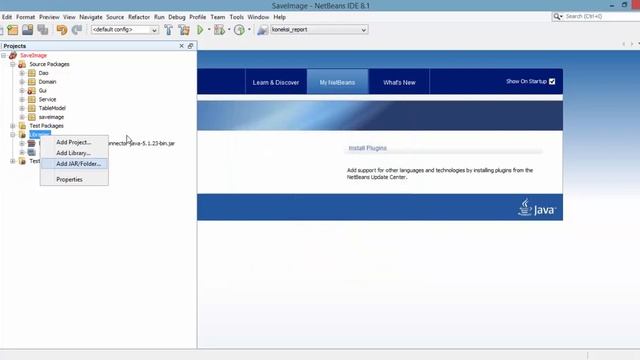Open the Tools menu
Screen dimensions: 640x360
click(236, 17)
